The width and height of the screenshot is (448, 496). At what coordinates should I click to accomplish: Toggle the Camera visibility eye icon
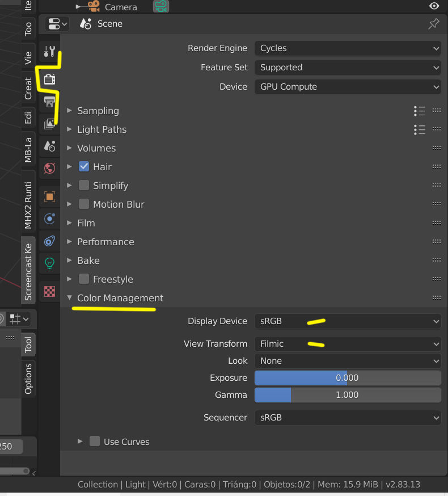pyautogui.click(x=434, y=6)
